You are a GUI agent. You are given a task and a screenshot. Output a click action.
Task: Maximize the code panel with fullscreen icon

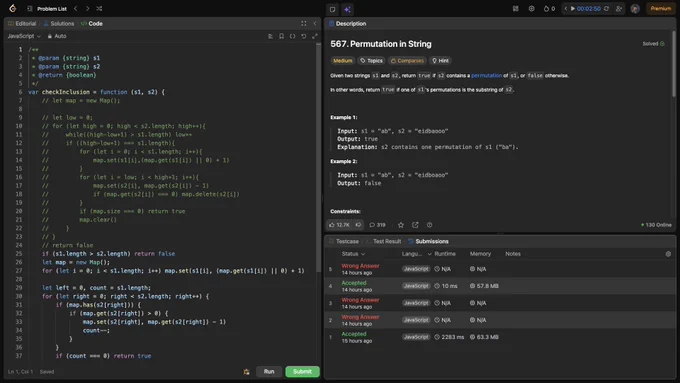[x=304, y=23]
